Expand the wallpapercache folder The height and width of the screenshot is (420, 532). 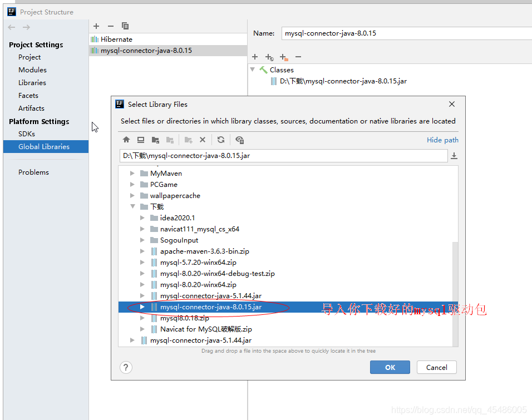pyautogui.click(x=132, y=196)
